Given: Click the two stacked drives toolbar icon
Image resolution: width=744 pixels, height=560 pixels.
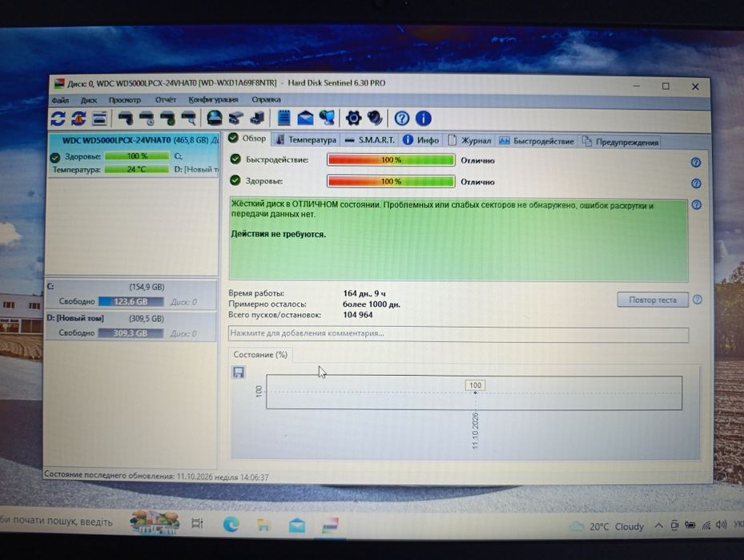Looking at the screenshot, I should pos(235,119).
